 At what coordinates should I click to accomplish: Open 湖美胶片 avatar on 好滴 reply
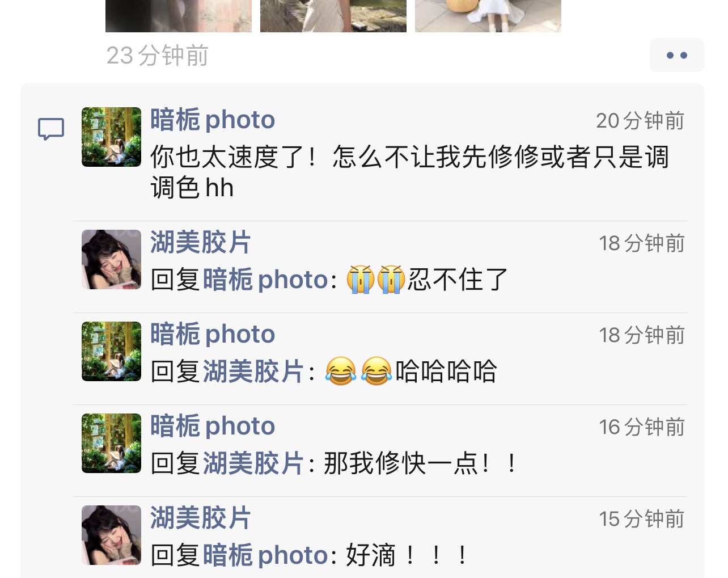click(x=111, y=535)
